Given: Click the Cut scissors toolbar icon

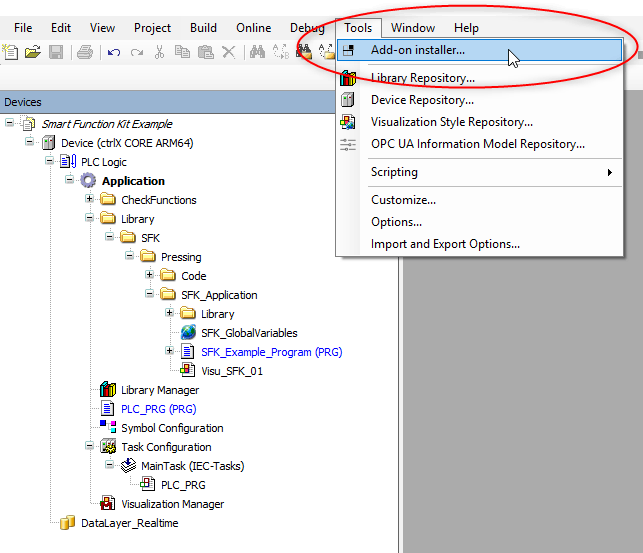Looking at the screenshot, I should click(160, 52).
